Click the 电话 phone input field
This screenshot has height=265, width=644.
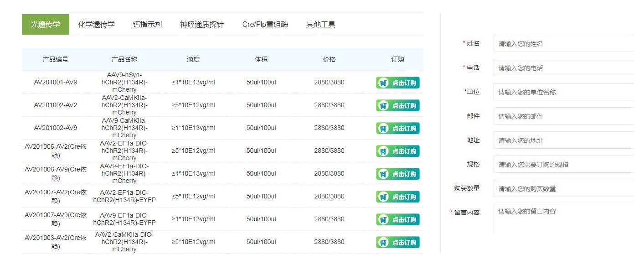[x=563, y=68]
